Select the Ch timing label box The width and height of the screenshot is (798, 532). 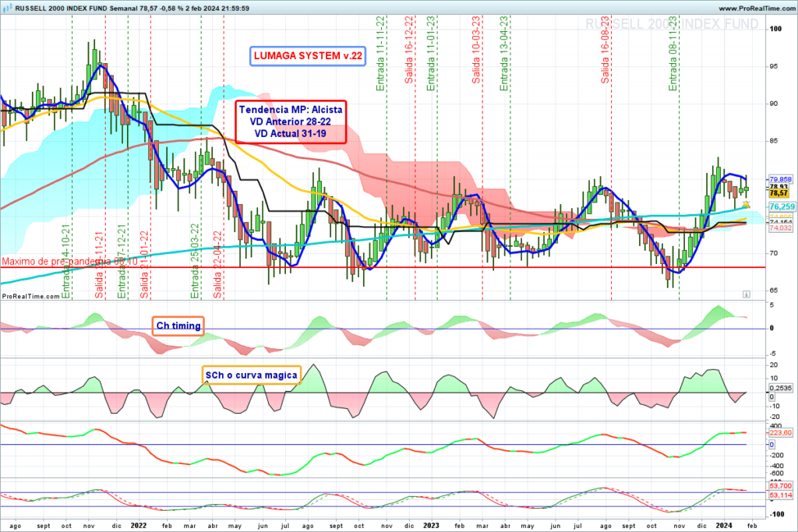(x=178, y=326)
